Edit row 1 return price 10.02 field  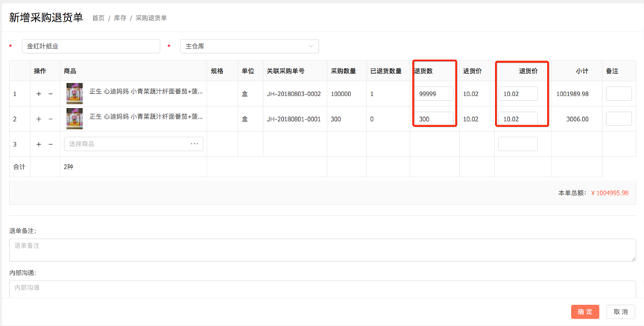518,94
